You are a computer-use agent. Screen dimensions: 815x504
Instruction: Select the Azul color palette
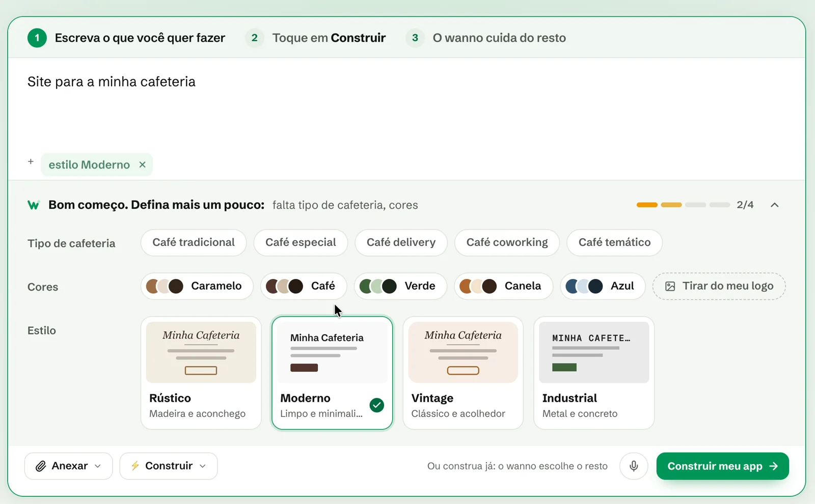(603, 286)
